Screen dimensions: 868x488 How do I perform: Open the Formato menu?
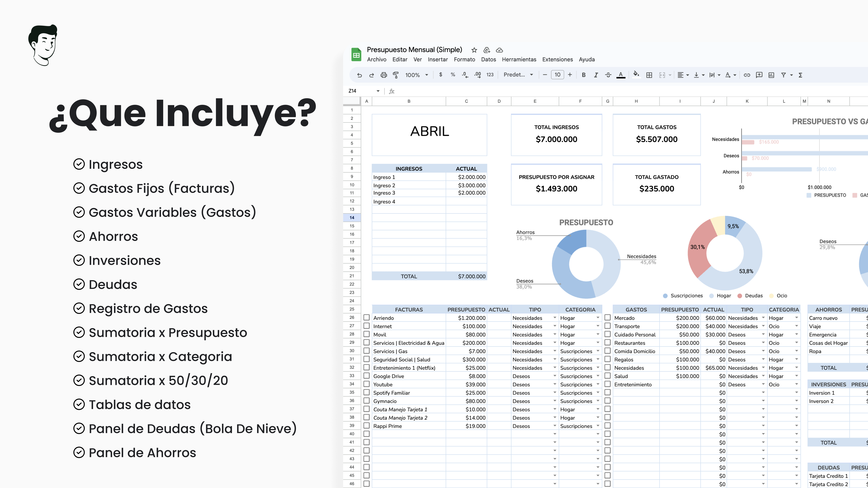point(464,60)
